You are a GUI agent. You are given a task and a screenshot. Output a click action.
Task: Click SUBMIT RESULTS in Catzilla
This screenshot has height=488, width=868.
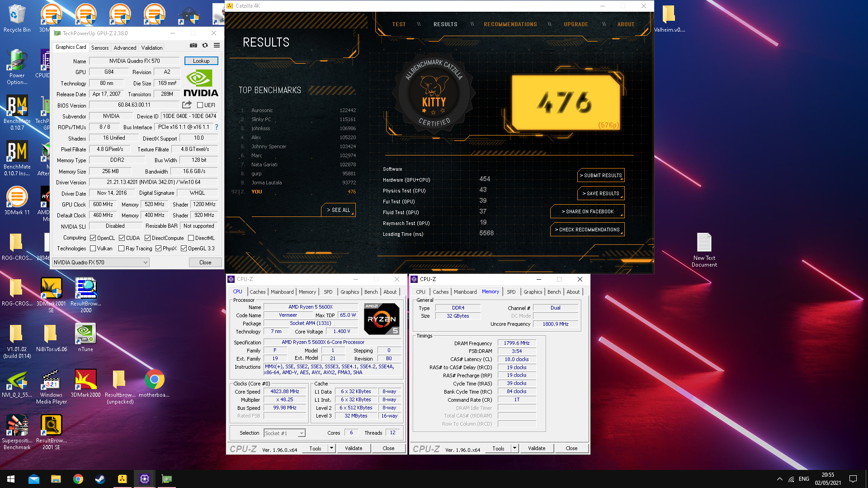601,175
